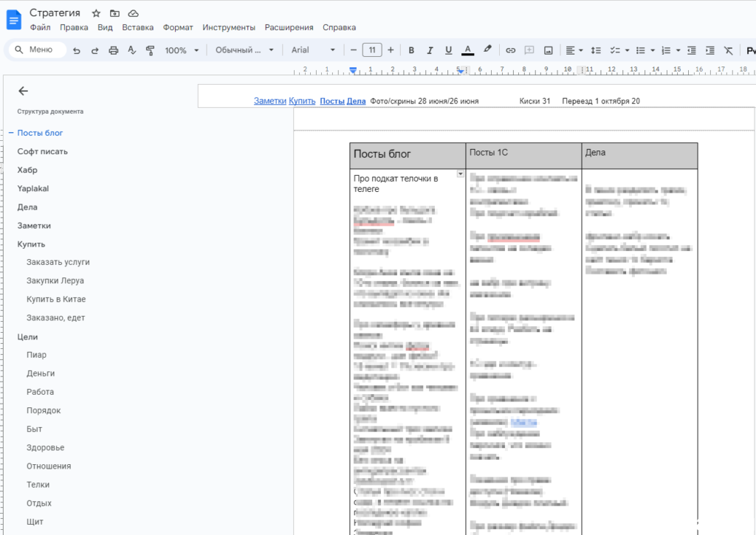This screenshot has height=535, width=756.
Task: Open text alignment options
Action: point(574,50)
